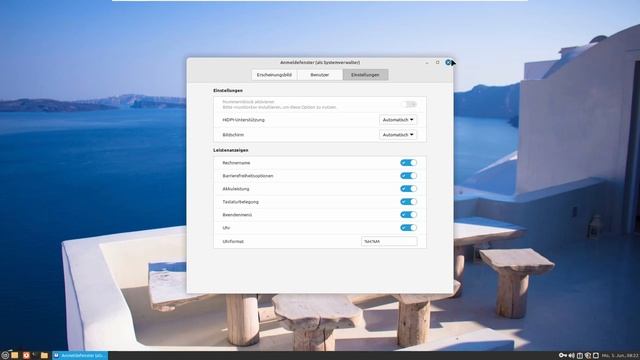Disable the Beendenmenü switch
Image resolution: width=640 pixels, height=360 pixels.
pyautogui.click(x=409, y=215)
